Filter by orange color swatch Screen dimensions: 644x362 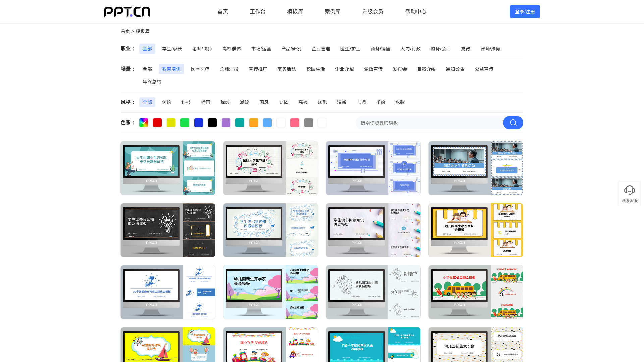(x=254, y=123)
